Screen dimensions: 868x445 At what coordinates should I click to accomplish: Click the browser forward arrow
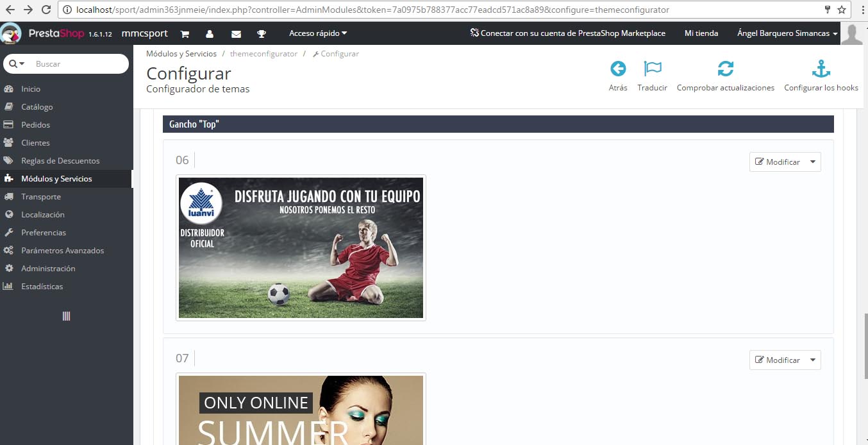(29, 10)
